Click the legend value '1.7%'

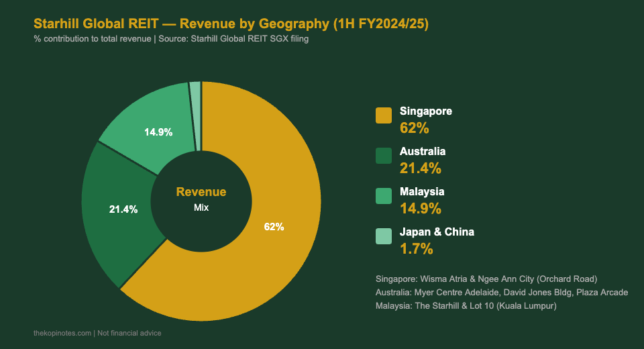pyautogui.click(x=417, y=249)
